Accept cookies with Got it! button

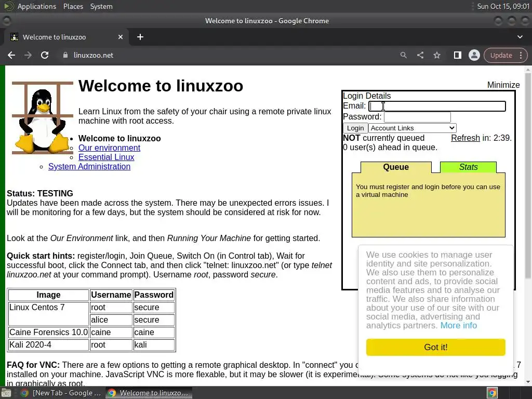(436, 347)
